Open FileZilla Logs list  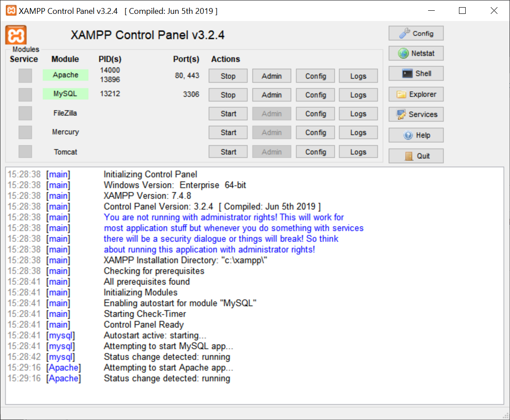(x=358, y=114)
